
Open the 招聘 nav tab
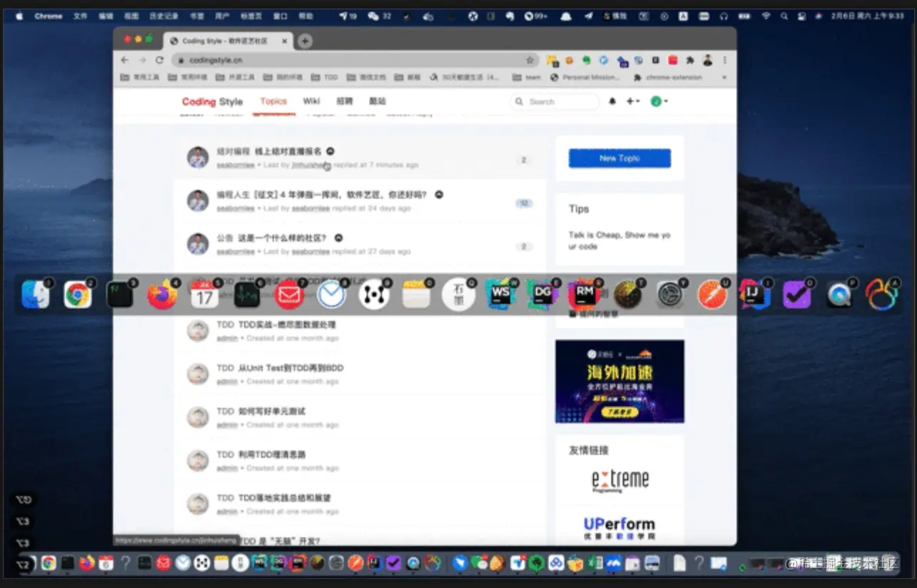point(345,101)
